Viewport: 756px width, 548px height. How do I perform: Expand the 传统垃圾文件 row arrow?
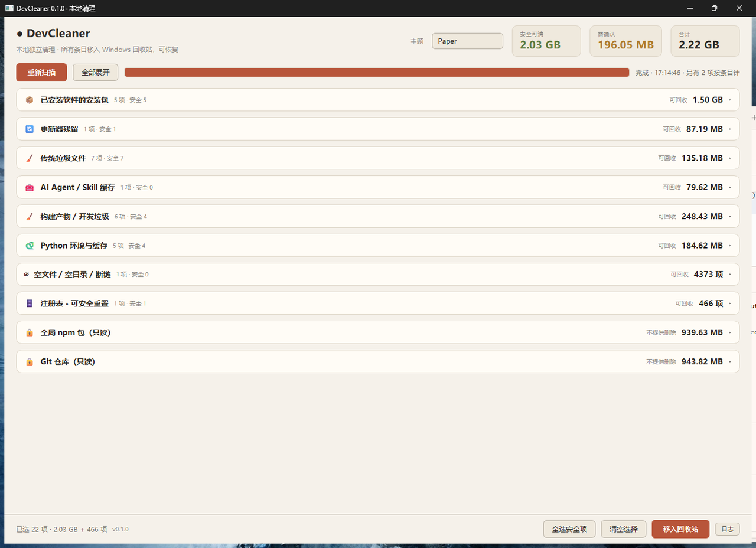730,158
